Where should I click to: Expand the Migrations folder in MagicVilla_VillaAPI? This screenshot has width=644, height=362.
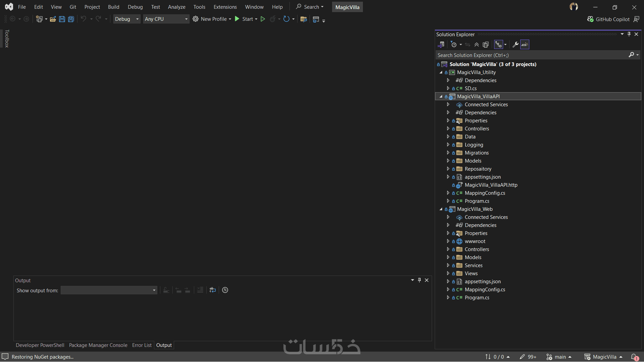click(x=448, y=153)
